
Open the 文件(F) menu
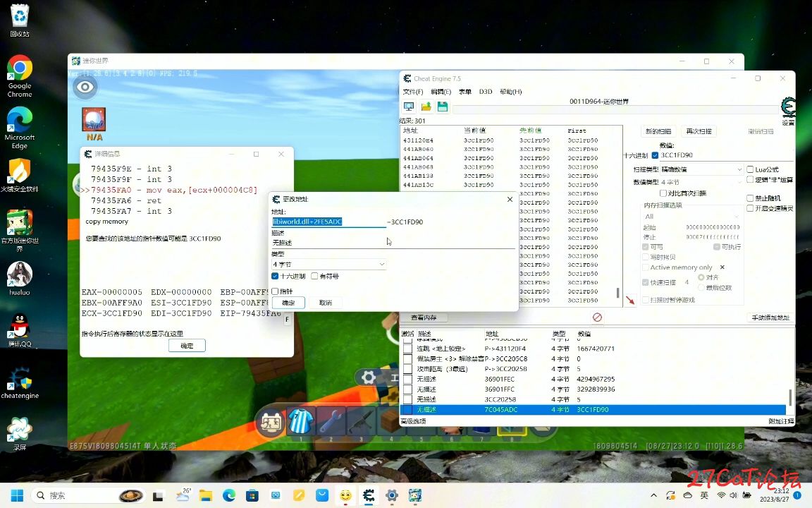pos(413,92)
